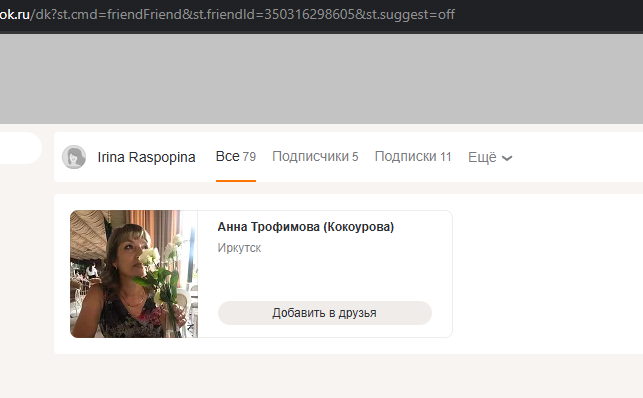Viewport: 643px width, 398px height.
Task: Click the ok.ru domain in the address bar
Action: pyautogui.click(x=15, y=15)
